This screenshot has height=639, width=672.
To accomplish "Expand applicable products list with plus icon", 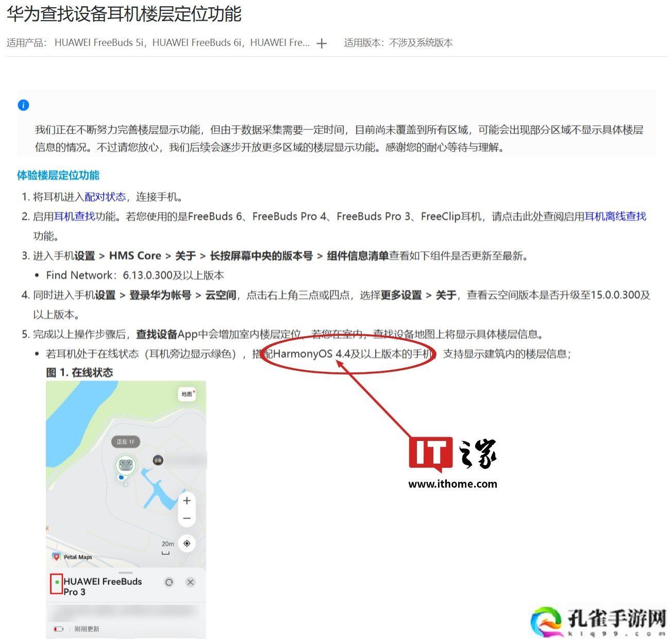I will 322,43.
